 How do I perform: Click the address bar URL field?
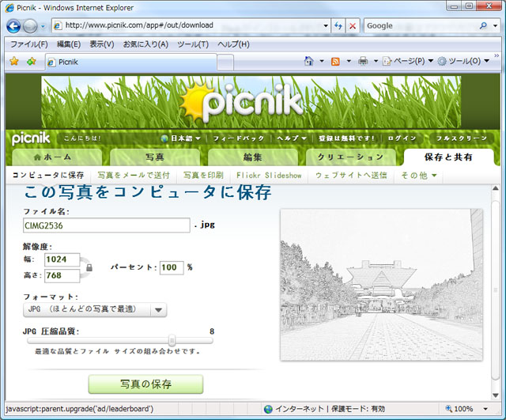187,25
